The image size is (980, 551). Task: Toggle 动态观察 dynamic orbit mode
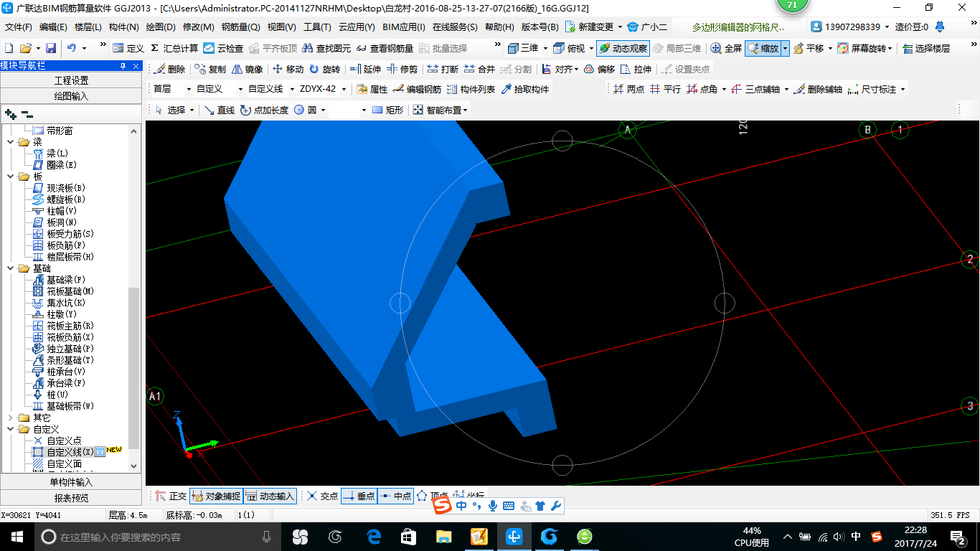coord(623,48)
